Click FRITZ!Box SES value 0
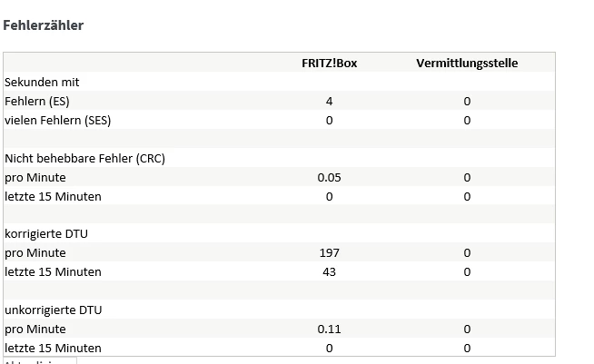Viewport: 594px width, 364px height. click(329, 121)
